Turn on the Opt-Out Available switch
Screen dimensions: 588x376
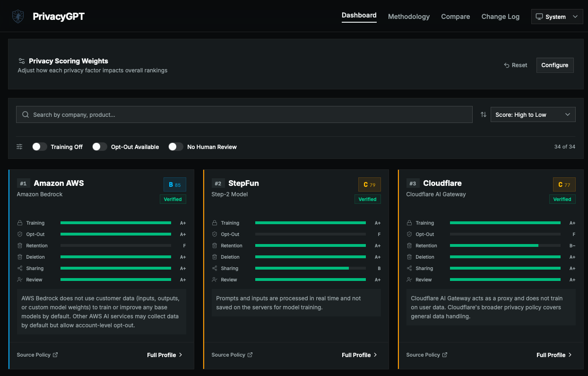tap(100, 147)
